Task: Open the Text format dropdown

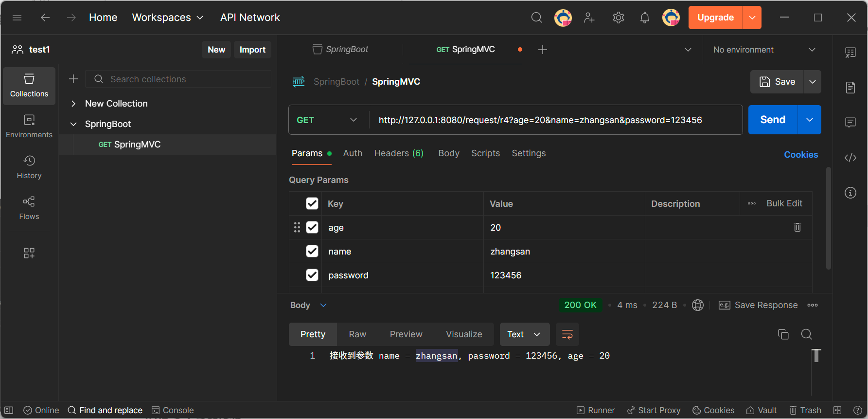Action: [x=525, y=334]
